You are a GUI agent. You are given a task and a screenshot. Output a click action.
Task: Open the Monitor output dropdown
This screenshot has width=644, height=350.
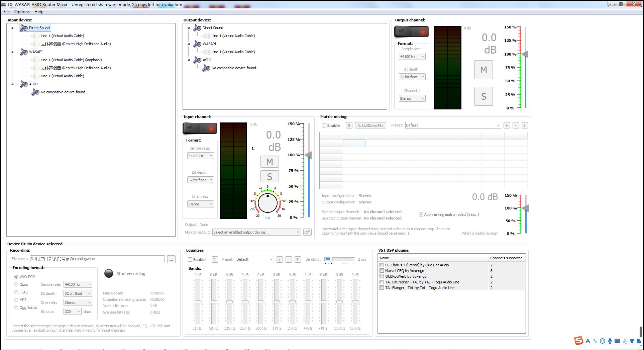256,232
